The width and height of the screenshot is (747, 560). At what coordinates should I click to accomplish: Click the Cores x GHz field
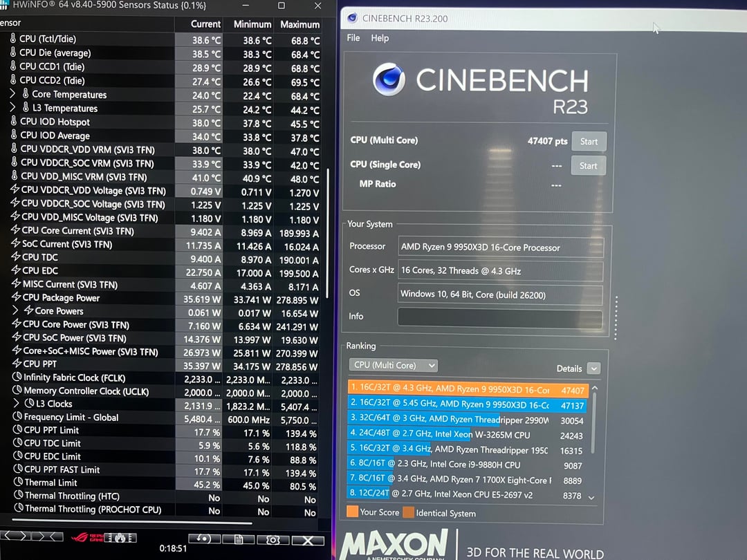click(500, 271)
